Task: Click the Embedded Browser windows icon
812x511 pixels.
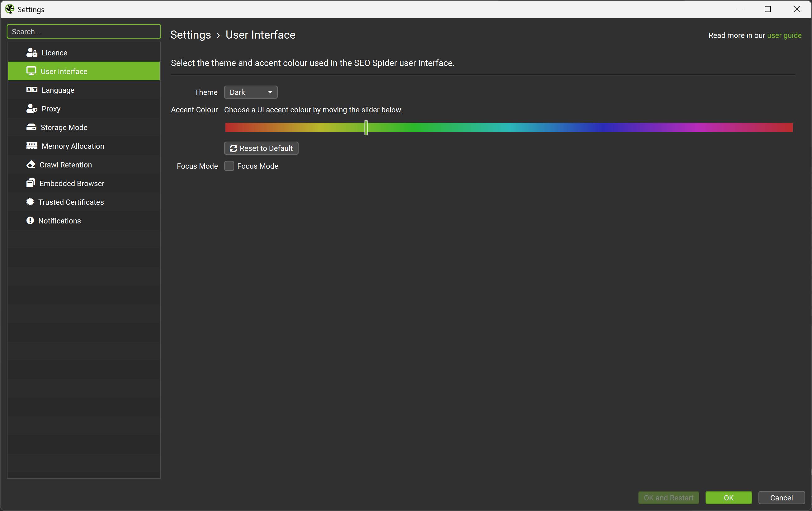Action: (x=31, y=183)
